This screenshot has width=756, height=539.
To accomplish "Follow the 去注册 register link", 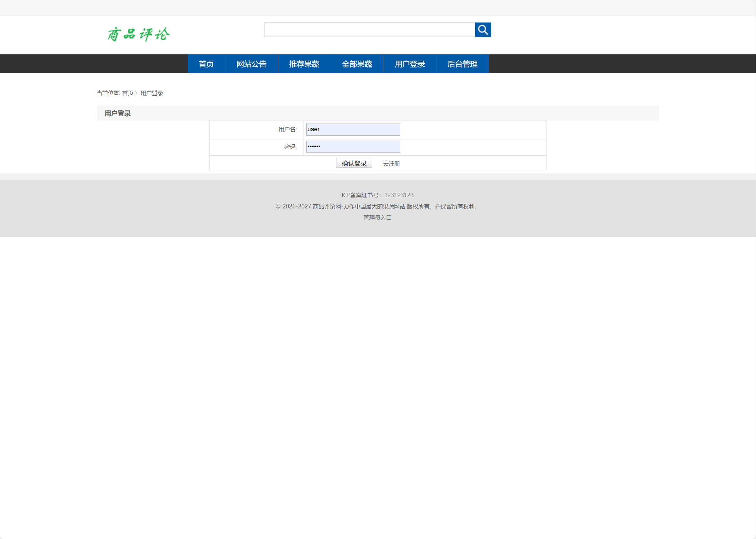I will point(391,163).
